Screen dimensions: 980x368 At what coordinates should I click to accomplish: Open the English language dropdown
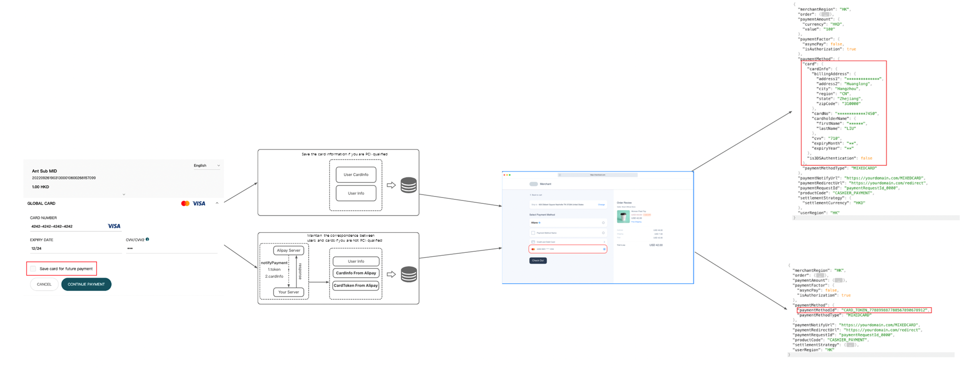206,166
